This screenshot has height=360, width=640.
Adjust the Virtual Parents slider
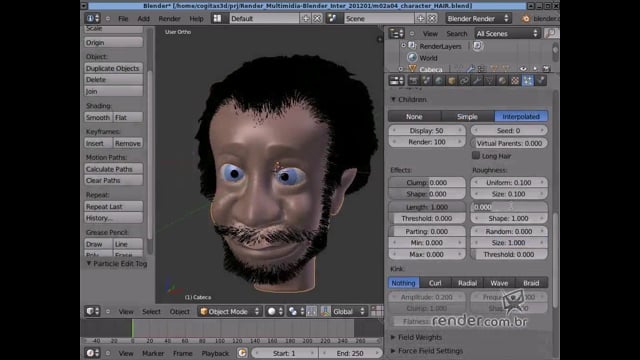[x=509, y=143]
